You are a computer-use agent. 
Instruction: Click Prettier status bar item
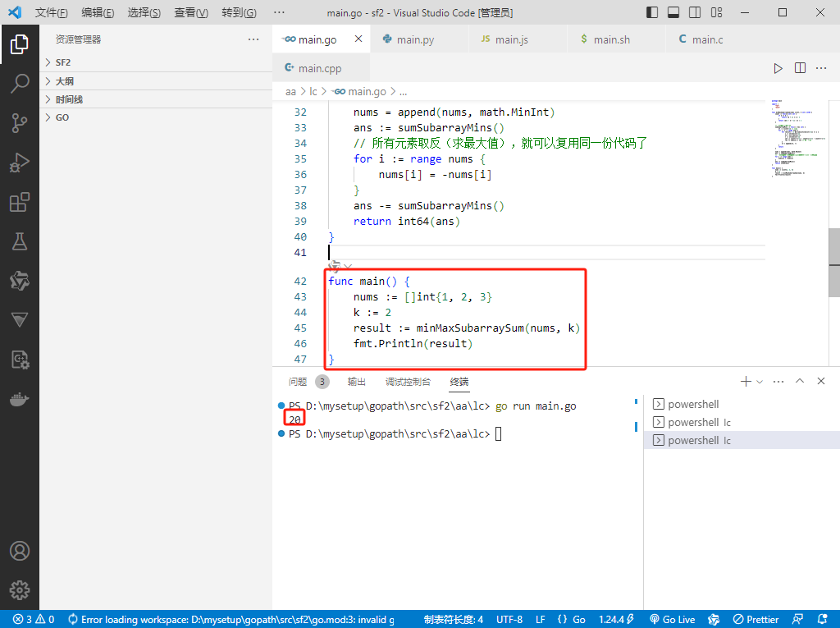(x=756, y=620)
